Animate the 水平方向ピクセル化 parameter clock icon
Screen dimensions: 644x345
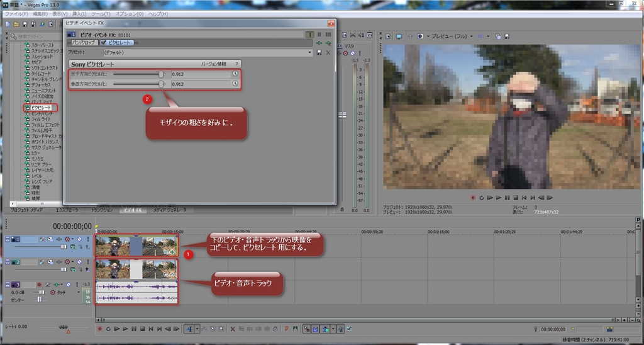[235, 74]
